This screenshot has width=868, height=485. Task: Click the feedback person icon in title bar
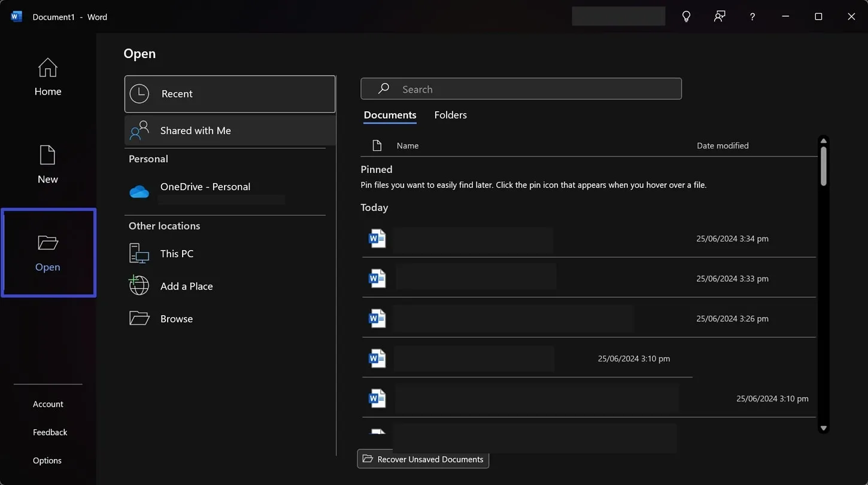coord(720,17)
